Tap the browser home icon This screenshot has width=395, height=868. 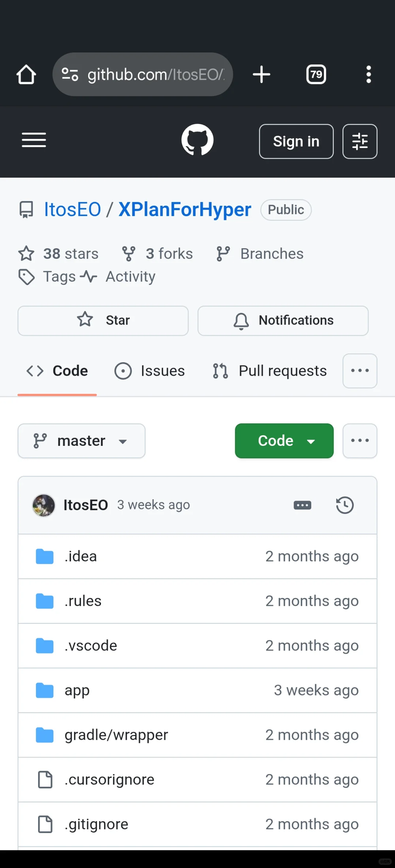(x=26, y=75)
